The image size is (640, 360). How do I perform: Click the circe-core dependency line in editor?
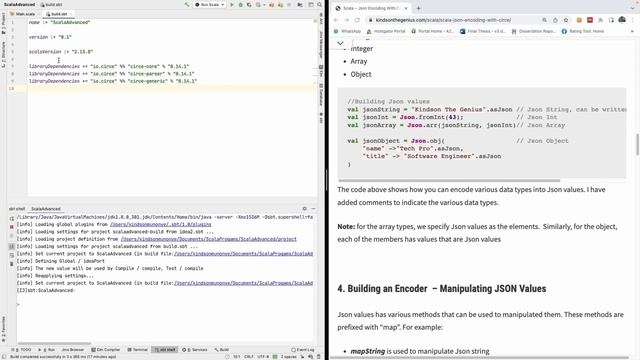tap(109, 67)
